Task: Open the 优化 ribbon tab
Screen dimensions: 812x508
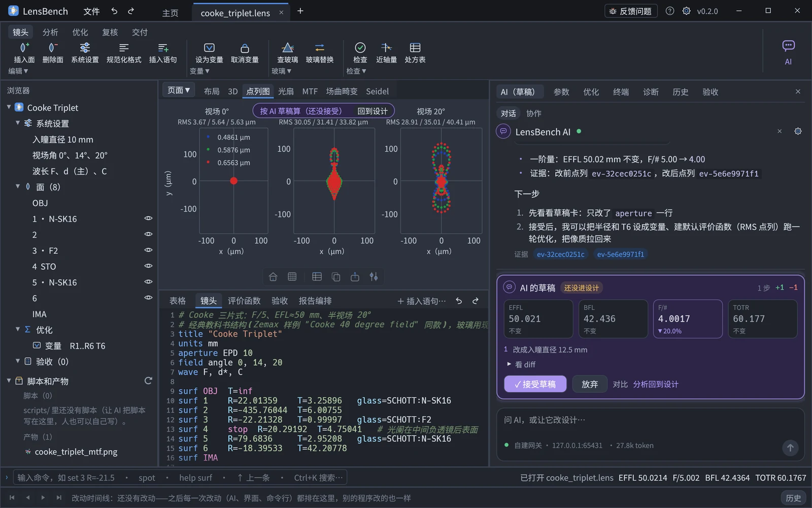Action: [80, 33]
